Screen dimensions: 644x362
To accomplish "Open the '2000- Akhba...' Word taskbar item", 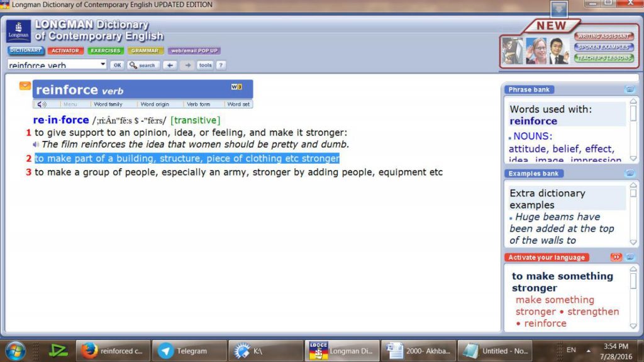I will point(418,351).
